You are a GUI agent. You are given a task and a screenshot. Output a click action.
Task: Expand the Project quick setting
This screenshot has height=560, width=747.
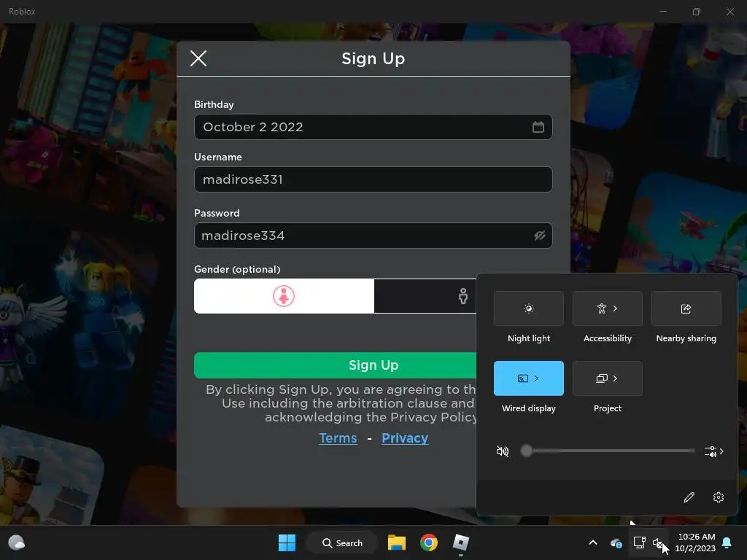(x=608, y=378)
